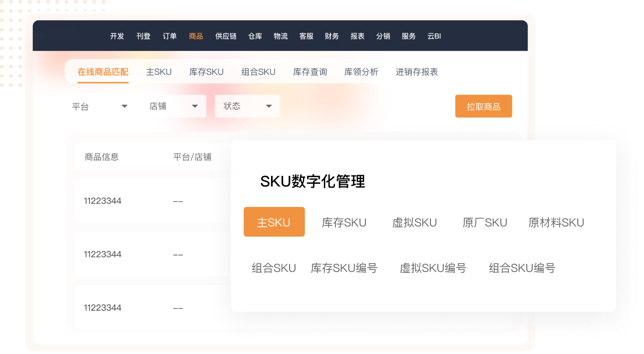This screenshot has width=644, height=354.
Task: Expand the 店铺 dropdown
Action: tap(174, 106)
